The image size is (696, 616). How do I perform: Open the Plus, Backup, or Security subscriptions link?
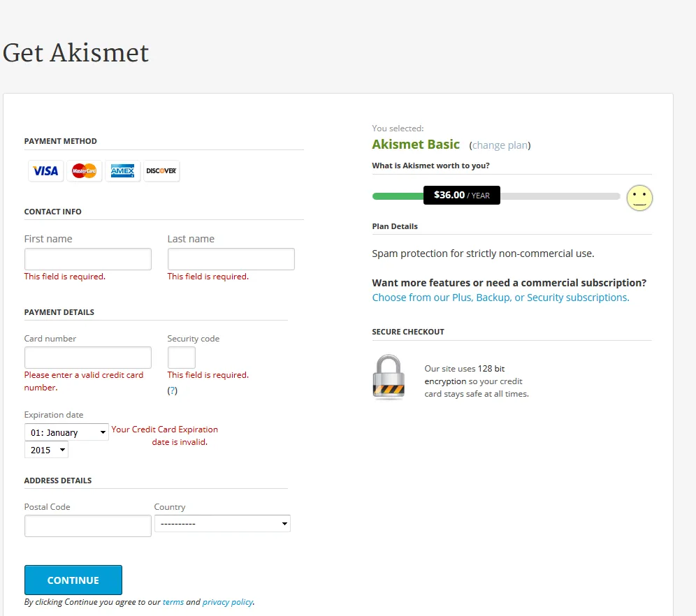tap(501, 298)
